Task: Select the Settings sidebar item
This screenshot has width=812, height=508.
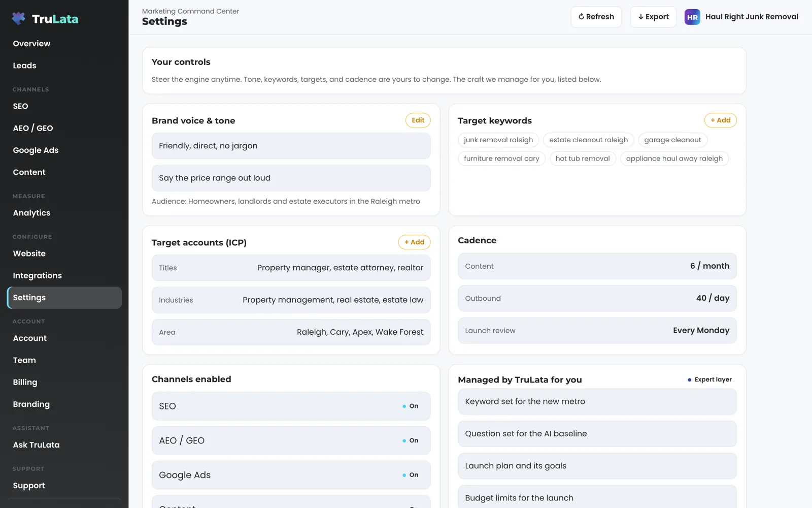Action: [64, 298]
